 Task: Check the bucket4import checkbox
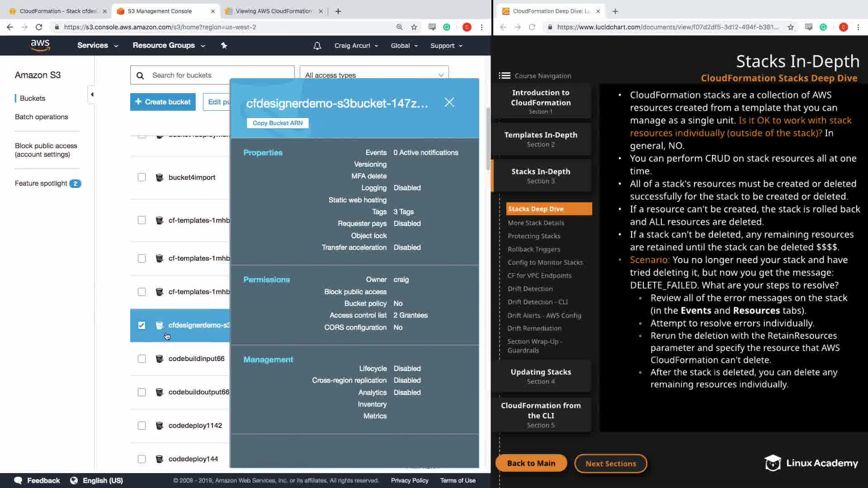[x=142, y=177]
